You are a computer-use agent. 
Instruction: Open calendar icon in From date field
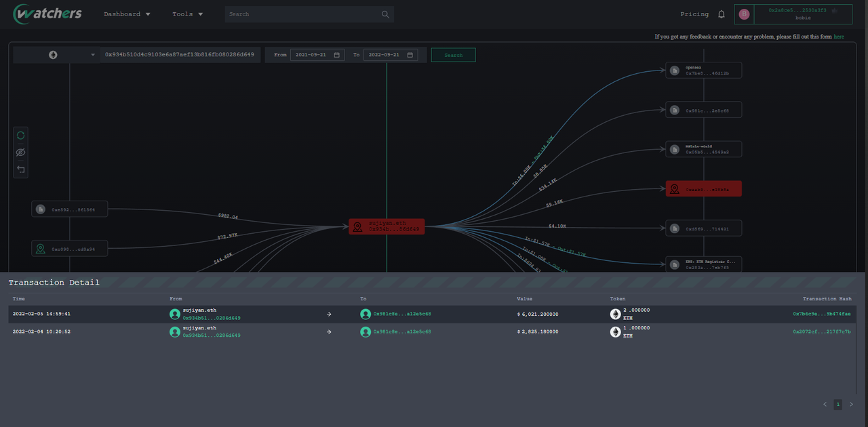click(336, 55)
